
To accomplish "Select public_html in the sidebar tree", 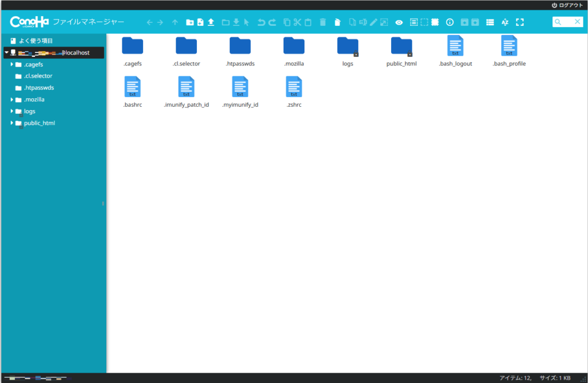I will click(x=39, y=123).
